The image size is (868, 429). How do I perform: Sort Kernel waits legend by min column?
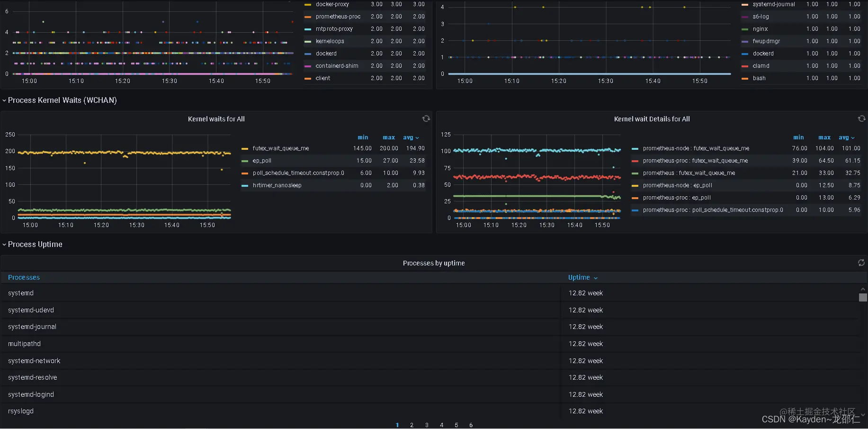pos(363,137)
